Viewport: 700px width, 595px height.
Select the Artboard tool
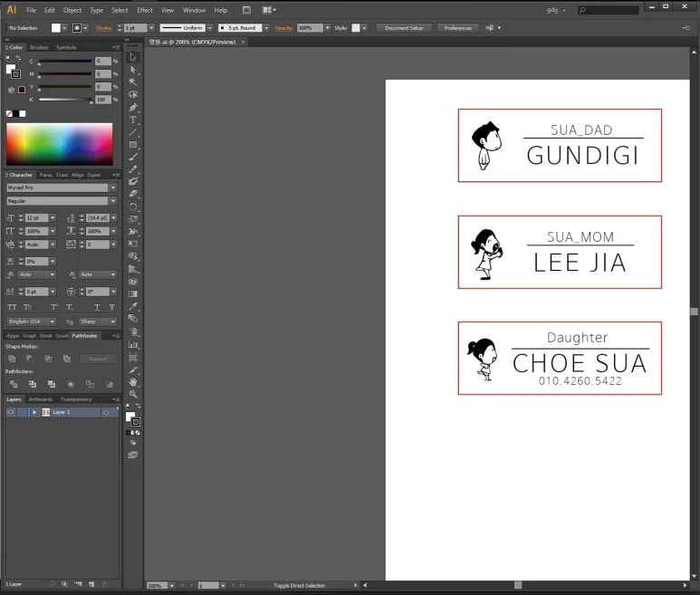[x=133, y=358]
